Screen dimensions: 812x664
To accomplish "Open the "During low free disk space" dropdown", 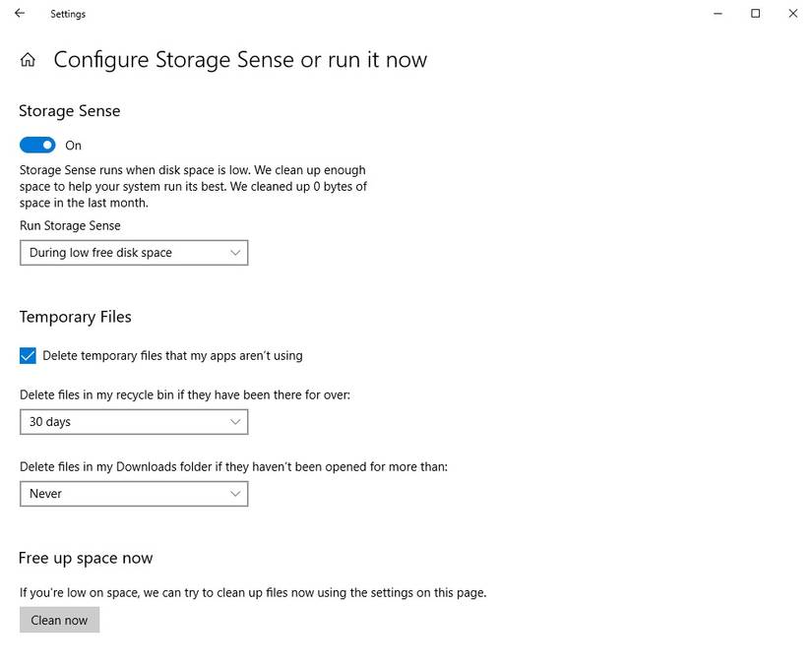I will click(x=133, y=253).
